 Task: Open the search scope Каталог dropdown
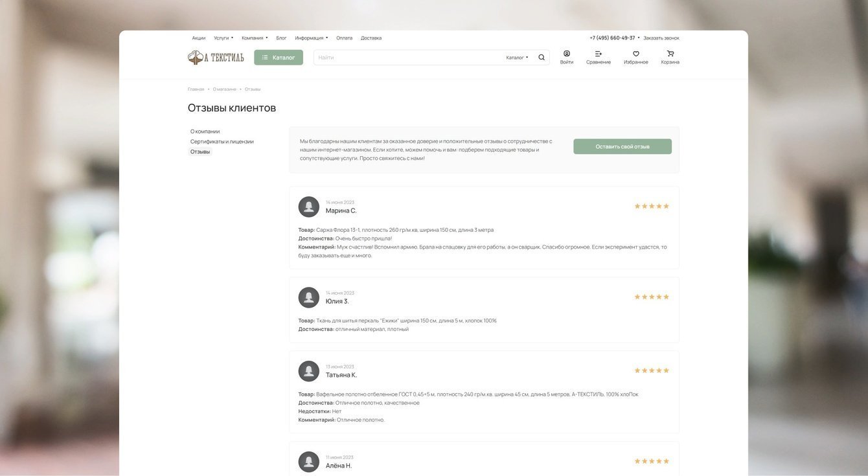(517, 58)
